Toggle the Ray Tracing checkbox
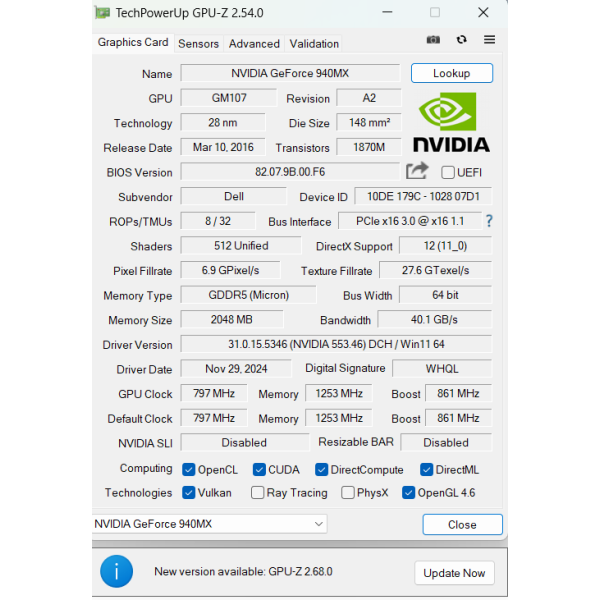 [x=257, y=492]
